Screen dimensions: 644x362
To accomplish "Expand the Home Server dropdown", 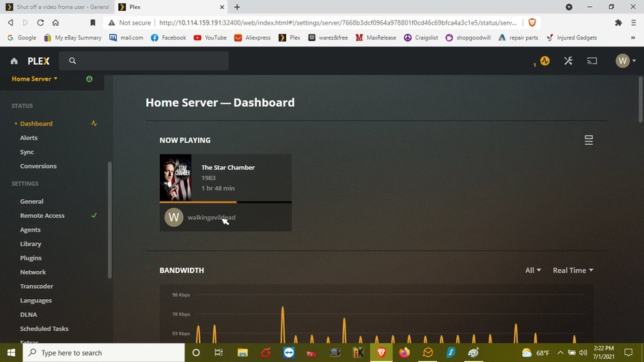I will [35, 79].
